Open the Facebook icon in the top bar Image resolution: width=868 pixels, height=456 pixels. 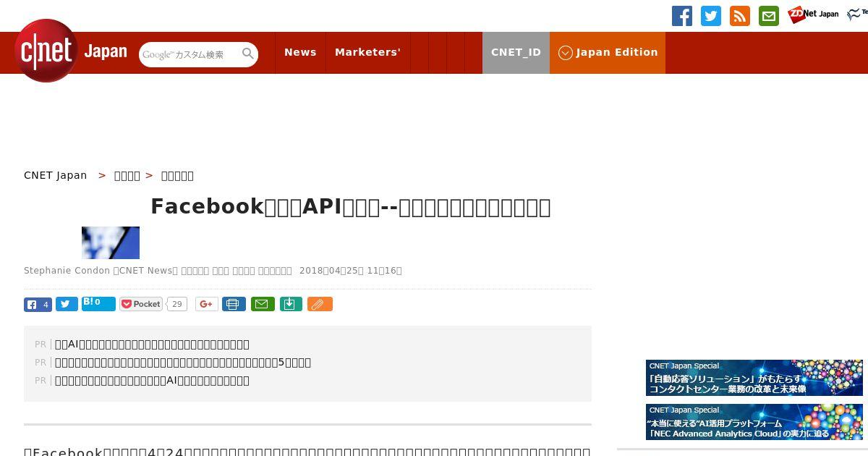tap(682, 16)
